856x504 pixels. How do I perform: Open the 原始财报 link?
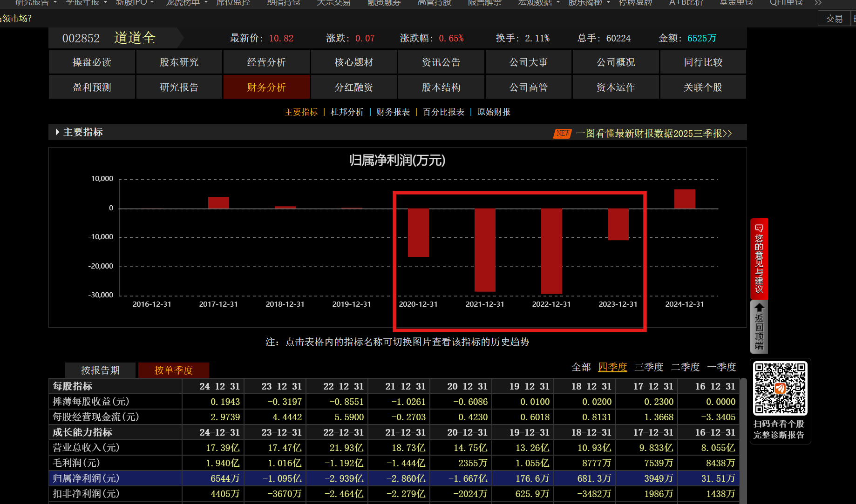[494, 112]
